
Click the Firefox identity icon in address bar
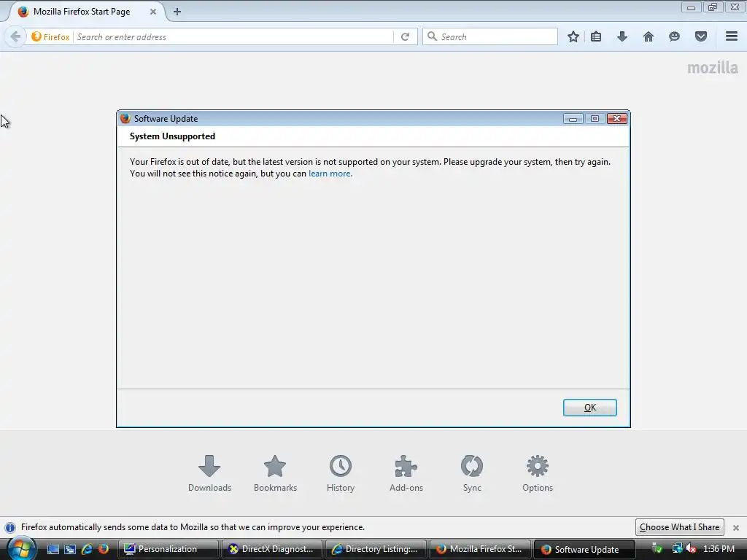50,36
